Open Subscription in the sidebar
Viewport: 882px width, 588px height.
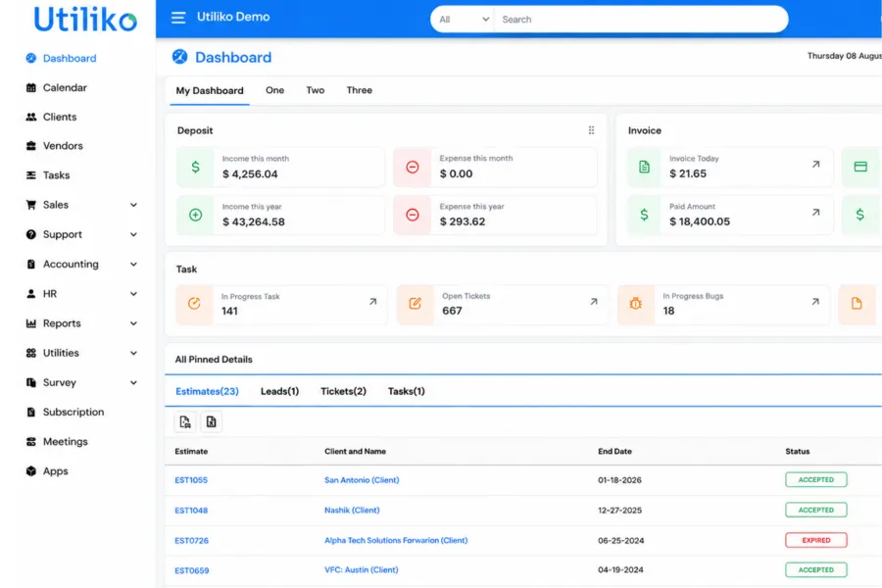coord(73,412)
